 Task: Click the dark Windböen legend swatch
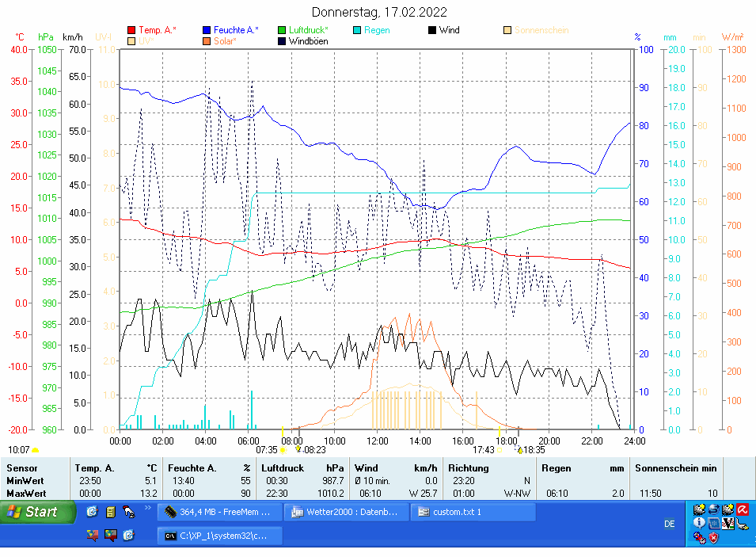click(x=283, y=40)
